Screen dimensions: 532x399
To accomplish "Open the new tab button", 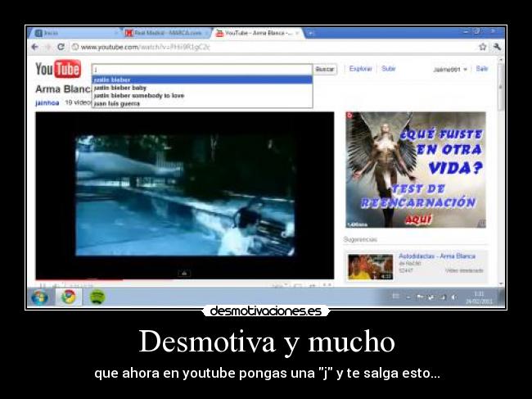I will pyautogui.click(x=311, y=33).
